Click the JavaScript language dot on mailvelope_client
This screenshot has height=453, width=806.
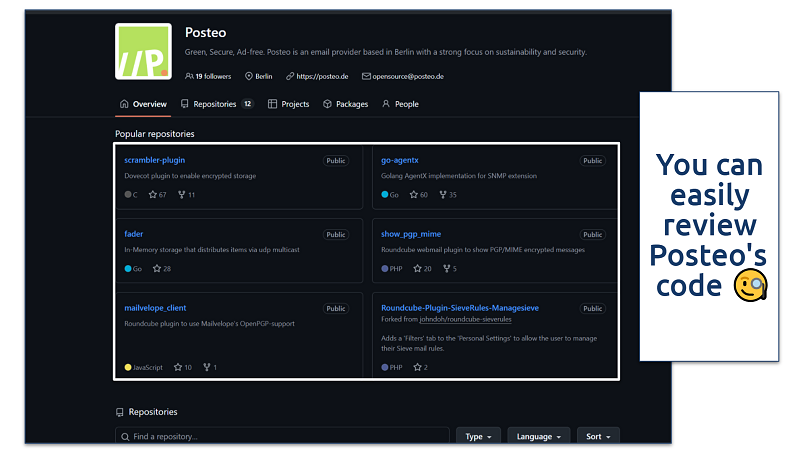128,368
